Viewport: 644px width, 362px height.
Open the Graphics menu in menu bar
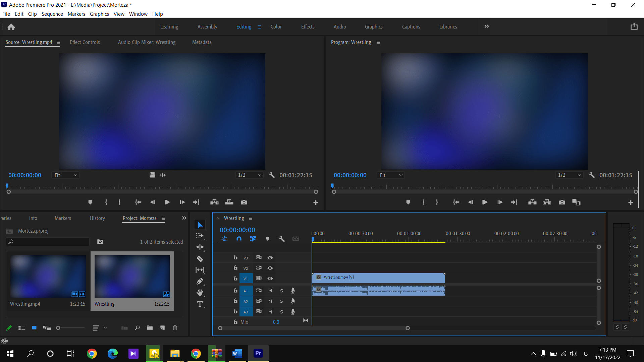[99, 14]
